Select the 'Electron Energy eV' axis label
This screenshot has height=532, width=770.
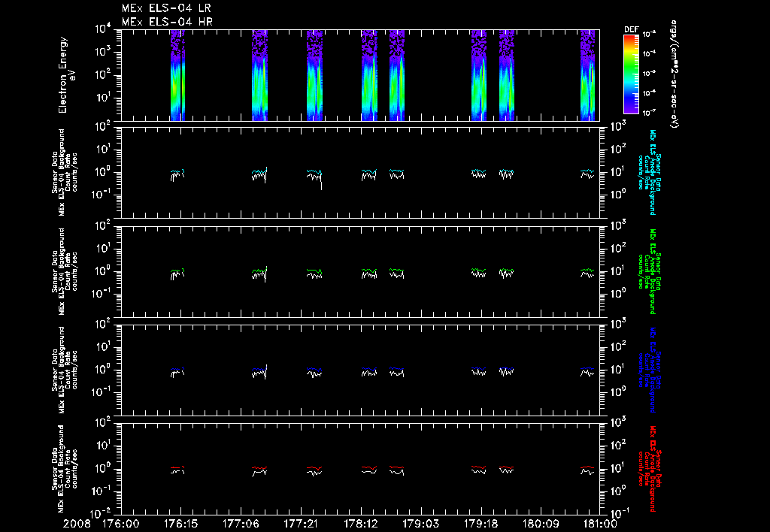(67, 75)
